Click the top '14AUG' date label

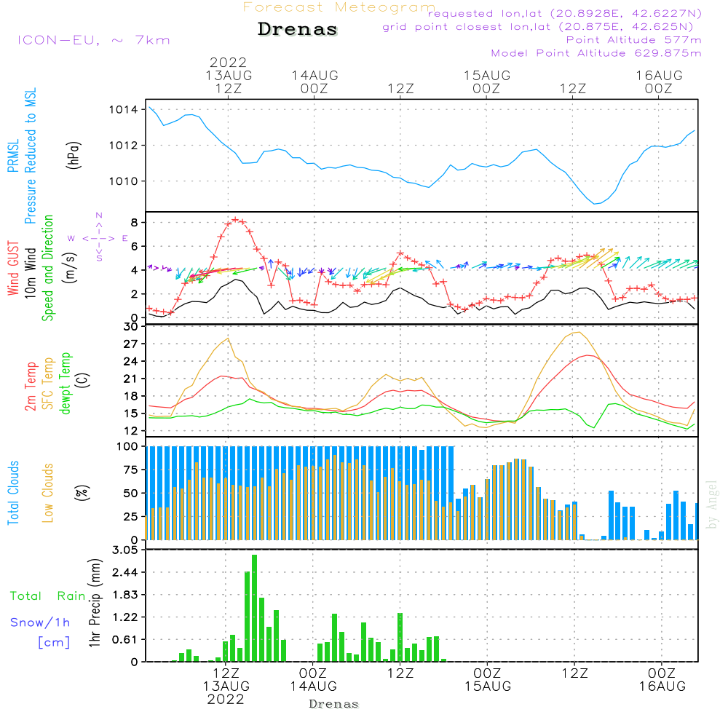coord(314,75)
